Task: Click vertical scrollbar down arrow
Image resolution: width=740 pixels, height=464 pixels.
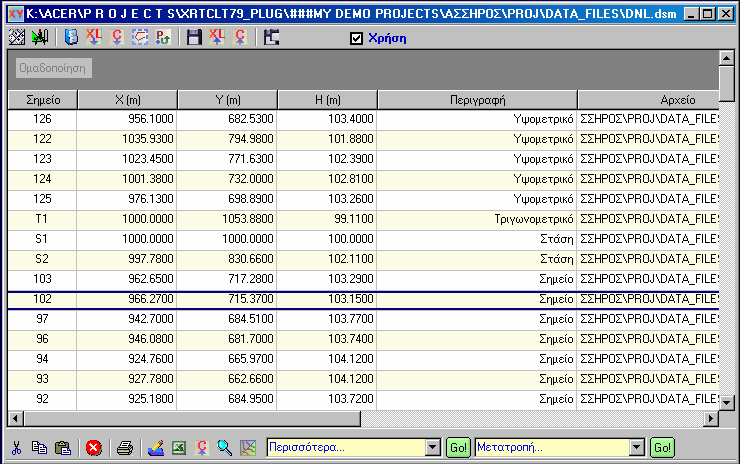Action: [727, 403]
